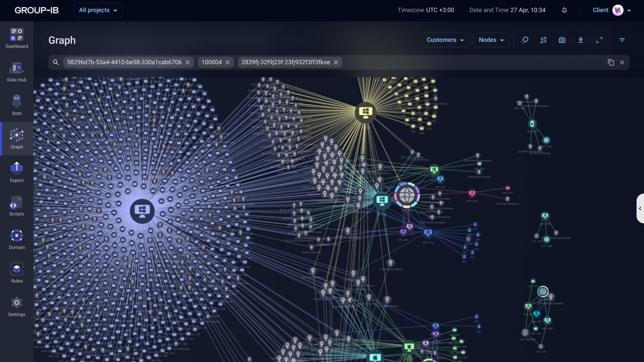Image resolution: width=644 pixels, height=362 pixels.
Task: Open the All projects selector
Action: [98, 10]
